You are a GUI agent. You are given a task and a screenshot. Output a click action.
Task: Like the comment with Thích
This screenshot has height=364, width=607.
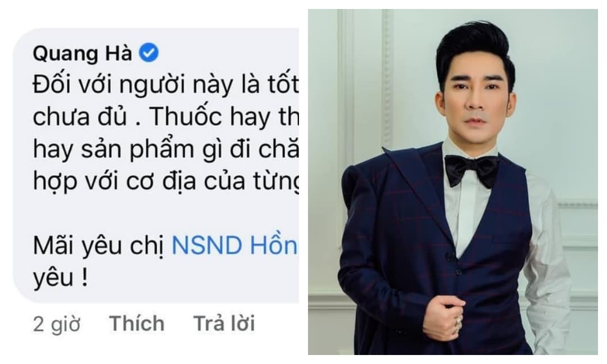coord(137,324)
